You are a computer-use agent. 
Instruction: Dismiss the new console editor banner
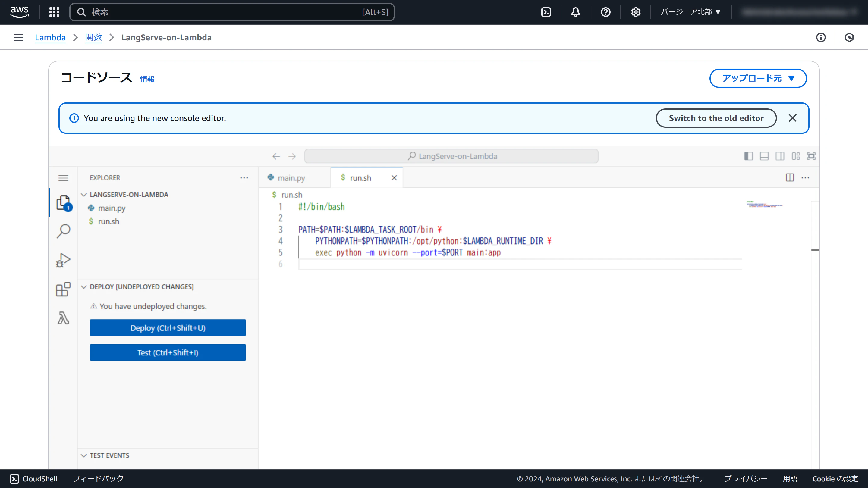(793, 118)
